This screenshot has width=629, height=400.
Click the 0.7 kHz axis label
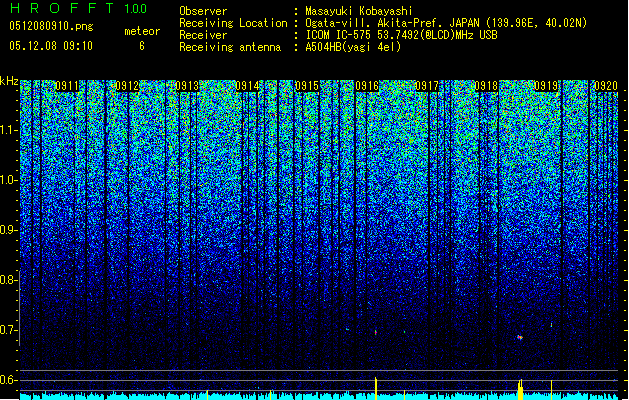point(9,330)
